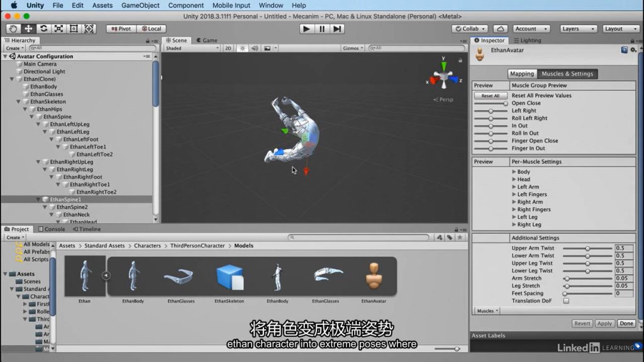Click the Mapping button

click(522, 74)
